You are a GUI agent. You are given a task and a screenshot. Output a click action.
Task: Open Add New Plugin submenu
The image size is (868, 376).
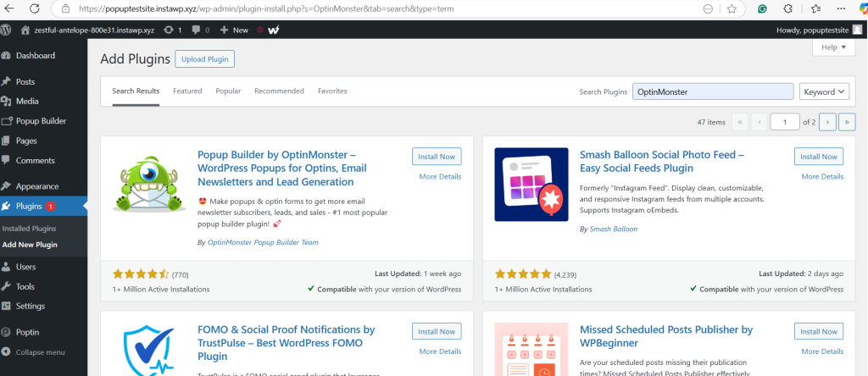[30, 245]
